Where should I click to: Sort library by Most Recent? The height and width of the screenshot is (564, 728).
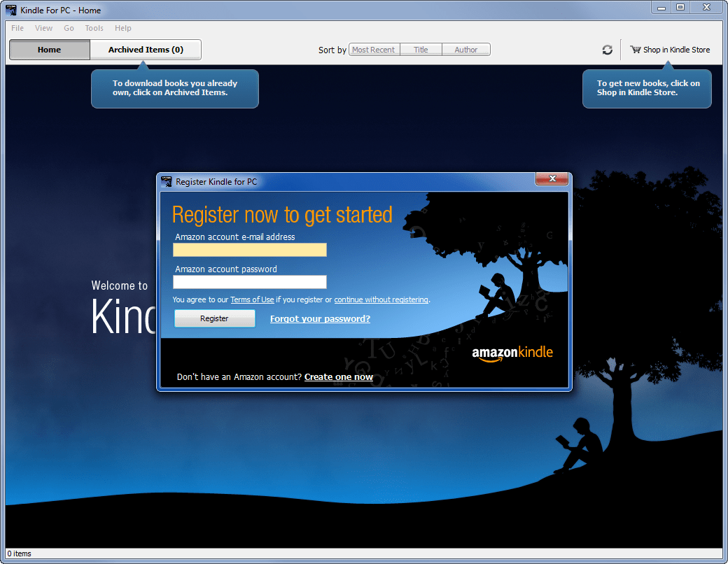(x=374, y=49)
